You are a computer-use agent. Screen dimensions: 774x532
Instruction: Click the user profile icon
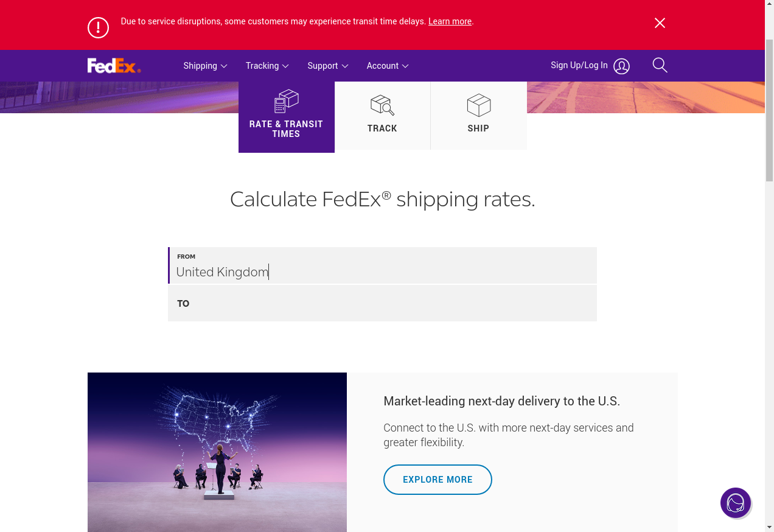(x=621, y=66)
